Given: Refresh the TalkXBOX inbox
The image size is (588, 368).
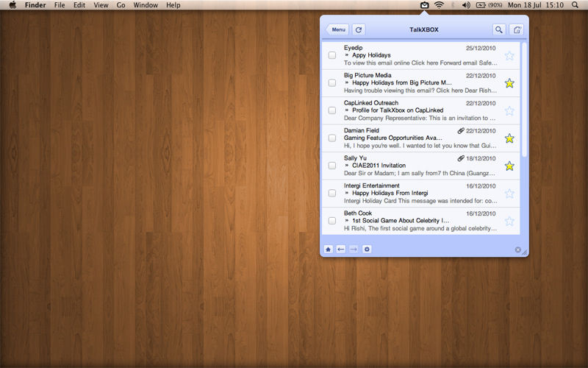Looking at the screenshot, I should point(359,29).
